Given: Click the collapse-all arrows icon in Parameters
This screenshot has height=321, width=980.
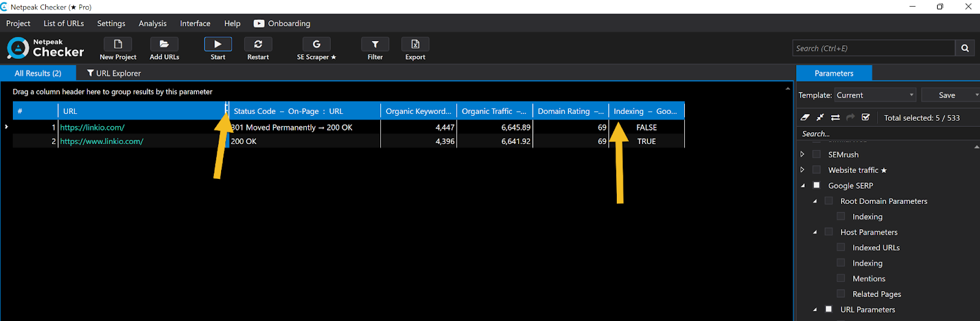Looking at the screenshot, I should point(820,117).
